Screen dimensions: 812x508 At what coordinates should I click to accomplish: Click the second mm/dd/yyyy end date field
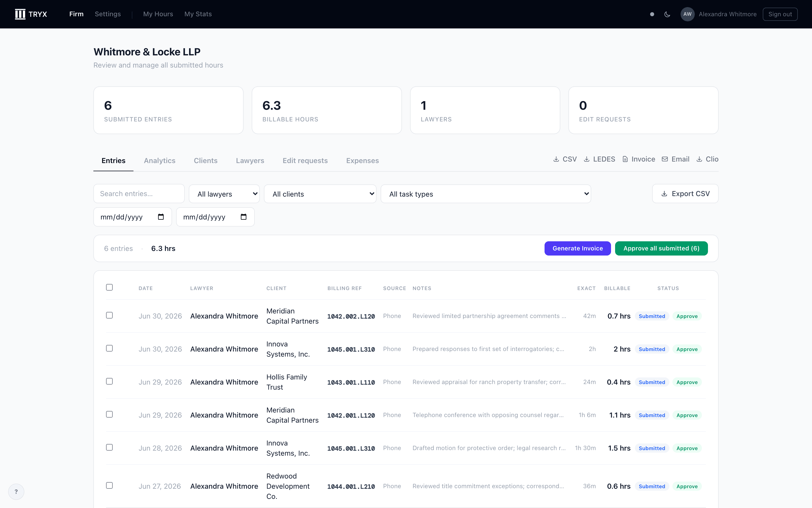(215, 217)
